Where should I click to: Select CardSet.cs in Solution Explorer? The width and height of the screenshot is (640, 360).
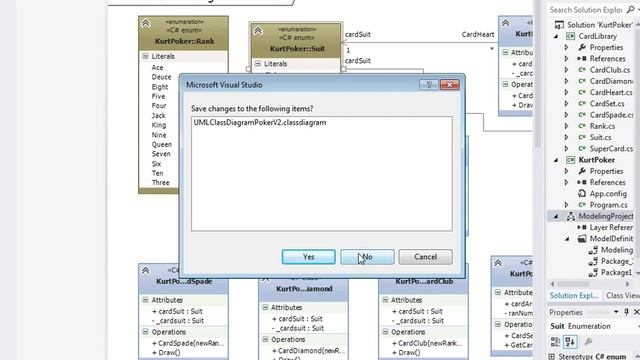point(607,104)
